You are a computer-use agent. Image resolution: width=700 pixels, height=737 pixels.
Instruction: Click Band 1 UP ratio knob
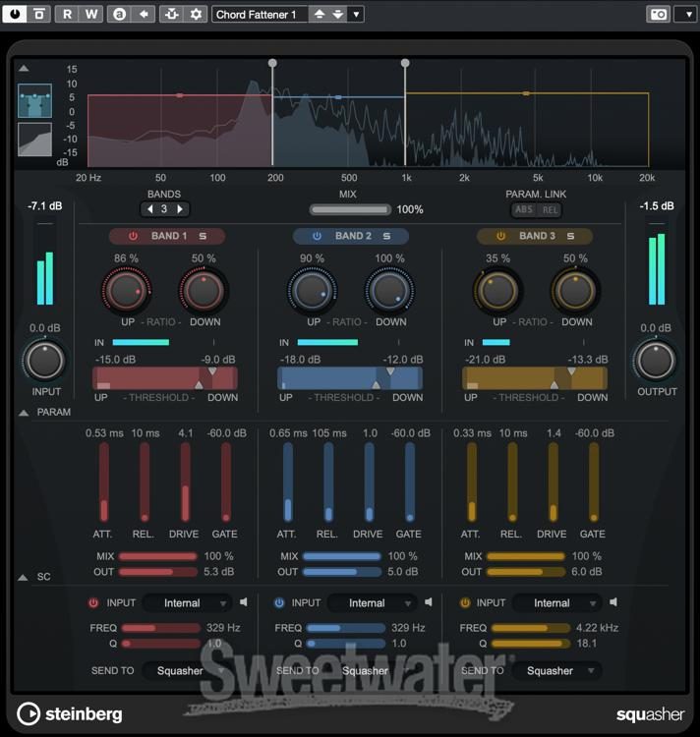[x=126, y=291]
